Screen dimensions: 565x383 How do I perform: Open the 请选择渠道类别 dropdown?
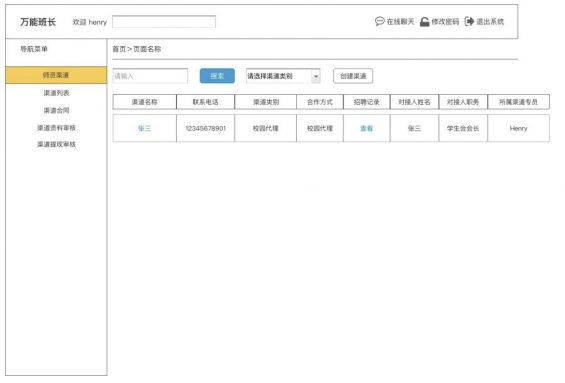pos(283,76)
